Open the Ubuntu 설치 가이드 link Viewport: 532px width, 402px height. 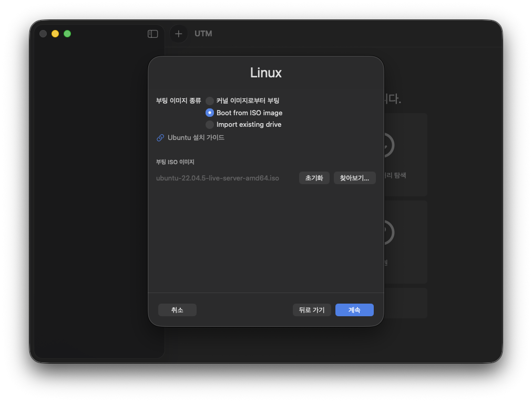(196, 138)
